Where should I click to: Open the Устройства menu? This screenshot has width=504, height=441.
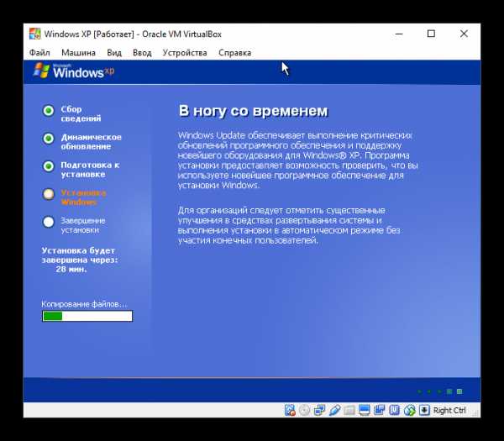click(x=185, y=53)
